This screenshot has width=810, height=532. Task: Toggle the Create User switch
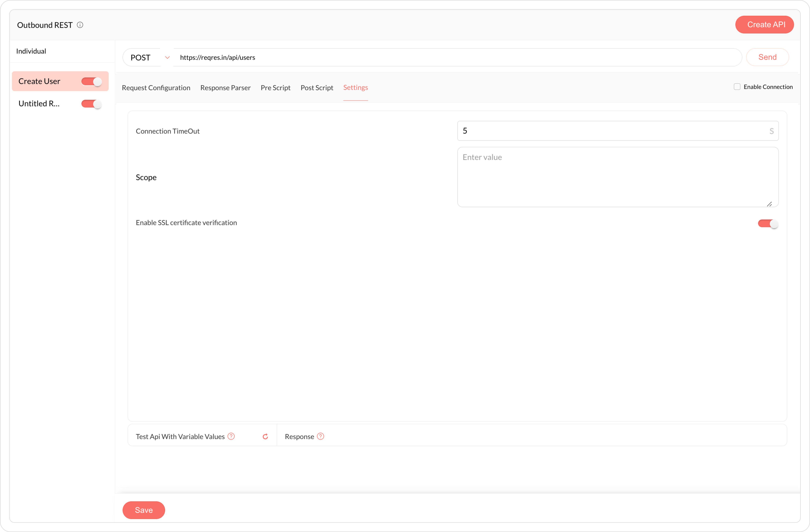[91, 81]
